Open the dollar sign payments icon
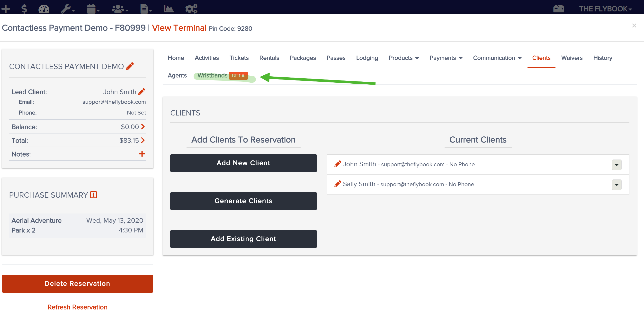 point(24,9)
